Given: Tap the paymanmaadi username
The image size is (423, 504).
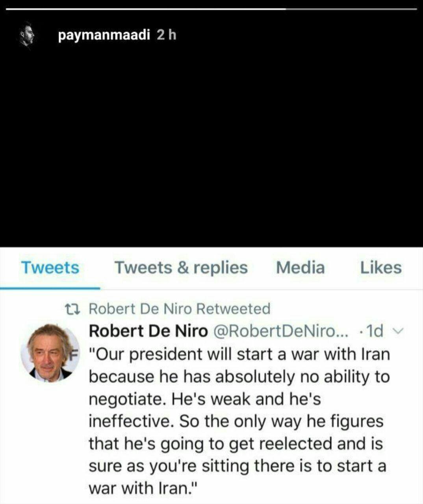Looking at the screenshot, I should 104,35.
